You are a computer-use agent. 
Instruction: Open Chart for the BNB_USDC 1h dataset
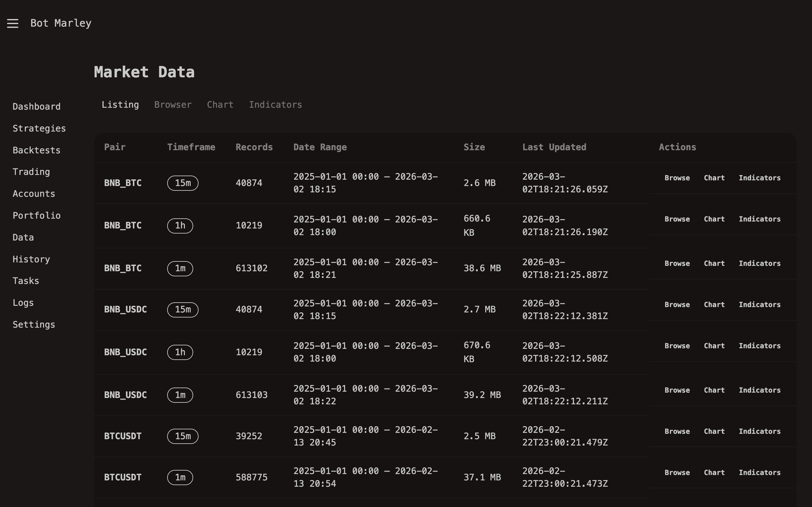click(x=714, y=346)
